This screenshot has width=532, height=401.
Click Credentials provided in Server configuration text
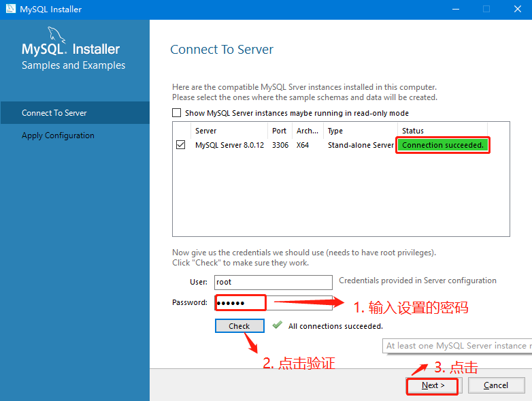pos(417,280)
